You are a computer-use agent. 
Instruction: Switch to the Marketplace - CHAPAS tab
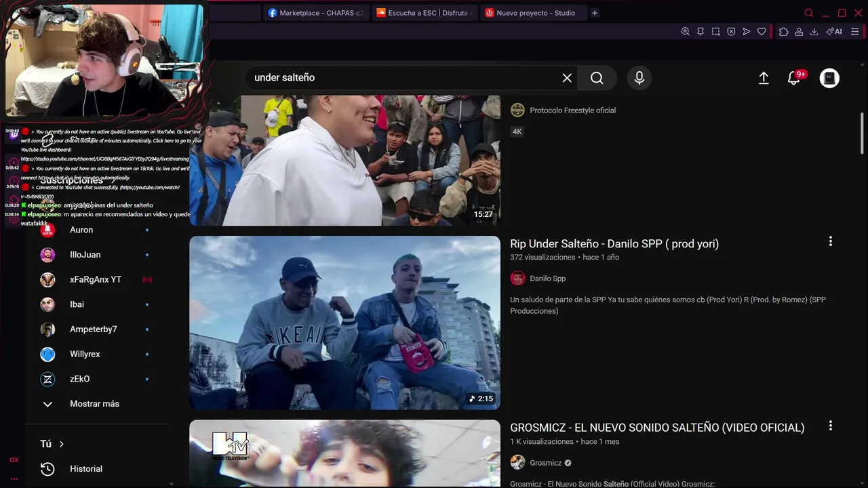coord(316,13)
